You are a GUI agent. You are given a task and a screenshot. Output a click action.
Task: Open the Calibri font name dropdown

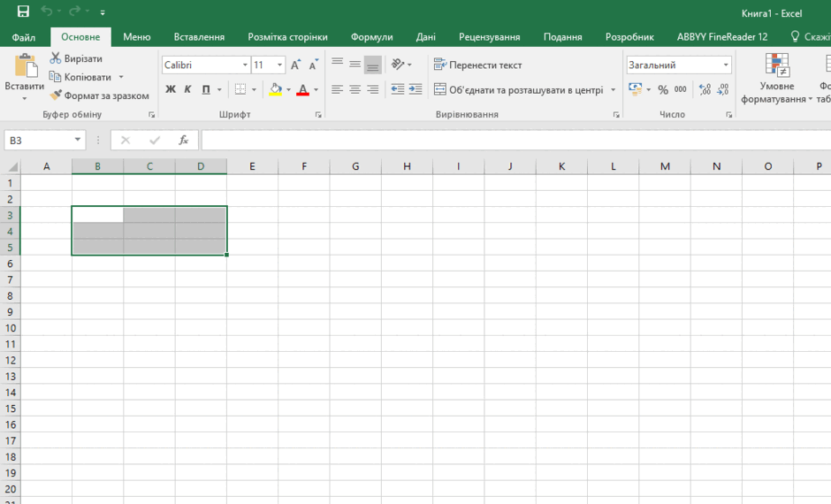click(x=245, y=65)
